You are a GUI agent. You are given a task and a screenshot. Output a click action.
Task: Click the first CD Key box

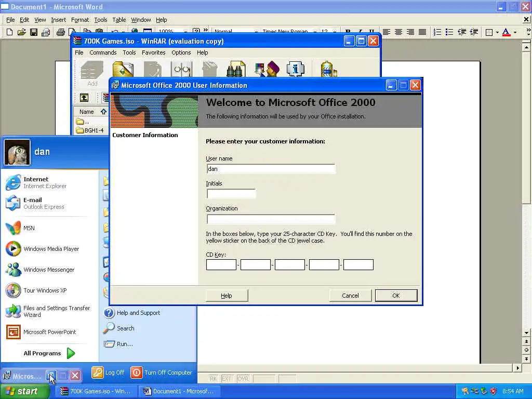tap(221, 264)
